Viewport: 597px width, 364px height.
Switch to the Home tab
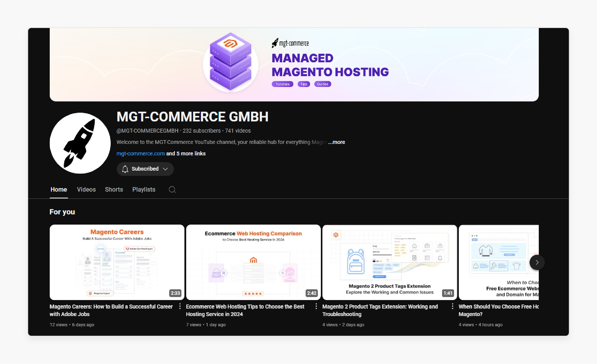click(59, 190)
